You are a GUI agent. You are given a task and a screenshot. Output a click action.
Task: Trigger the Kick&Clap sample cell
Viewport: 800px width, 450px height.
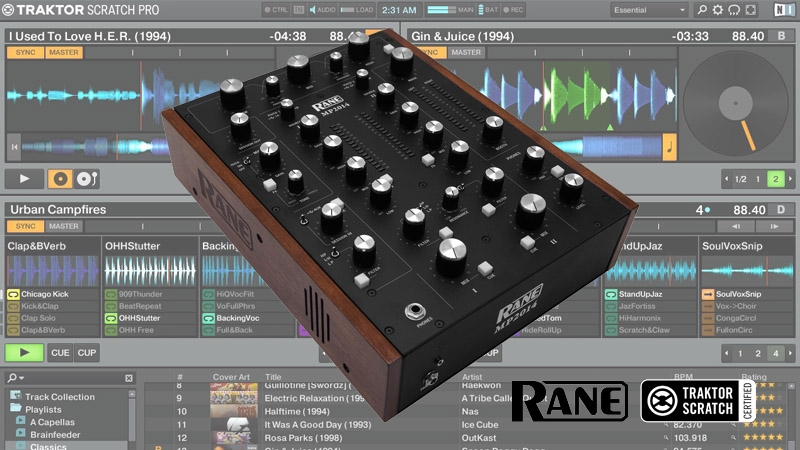(x=53, y=306)
